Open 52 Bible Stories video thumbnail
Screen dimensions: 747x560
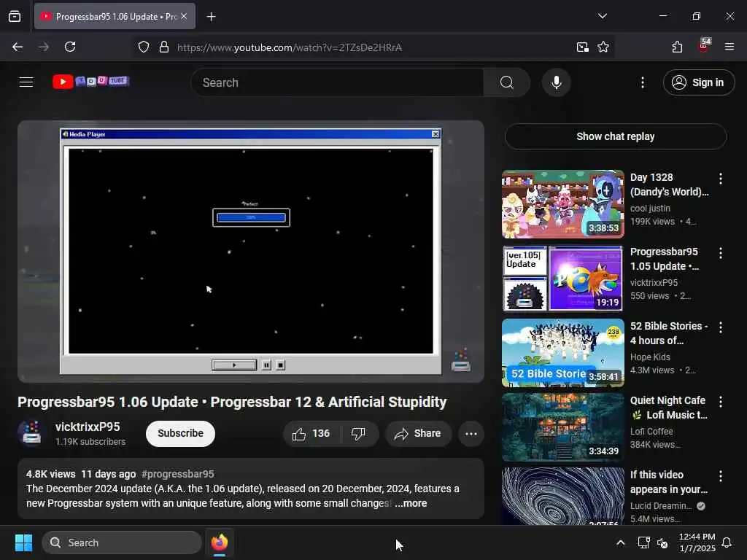pos(562,352)
